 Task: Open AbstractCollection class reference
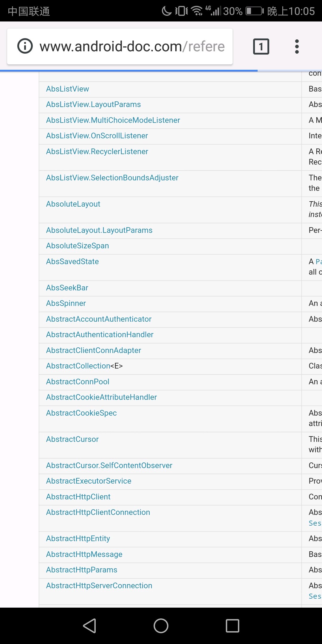(78, 366)
